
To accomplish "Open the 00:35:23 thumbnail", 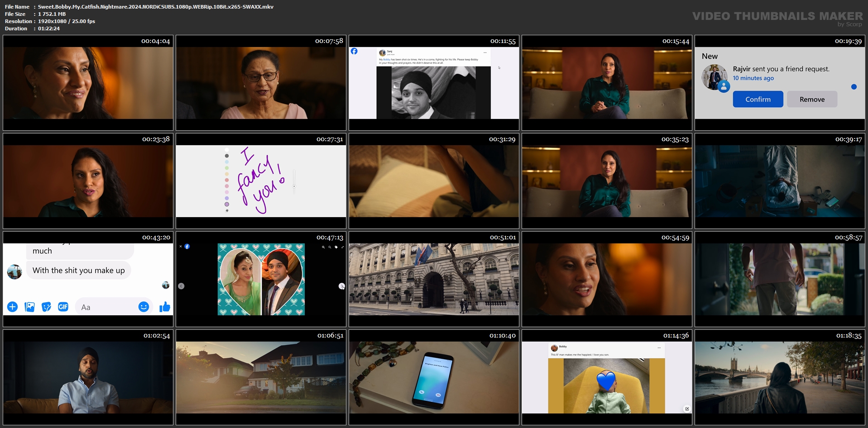I will 607,181.
